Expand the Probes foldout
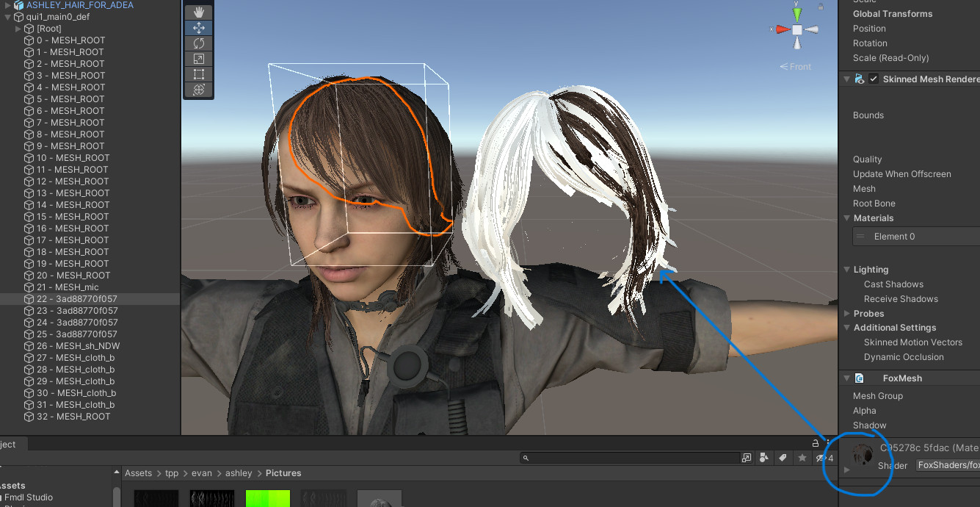 tap(846, 314)
